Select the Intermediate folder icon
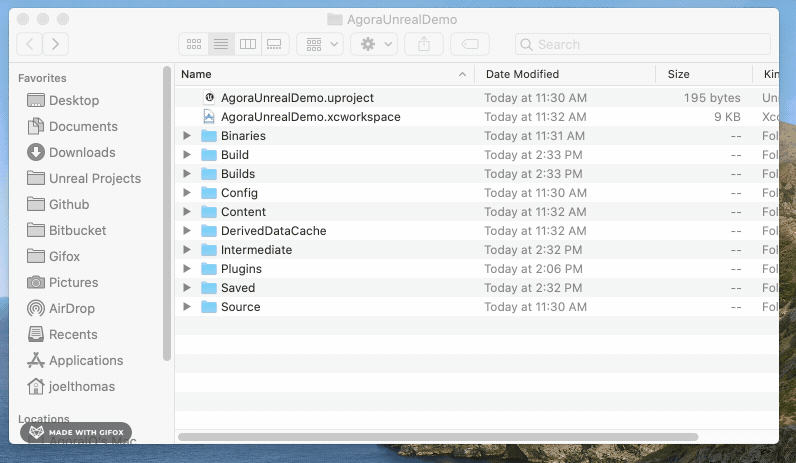Image resolution: width=796 pixels, height=463 pixels. pyautogui.click(x=209, y=249)
